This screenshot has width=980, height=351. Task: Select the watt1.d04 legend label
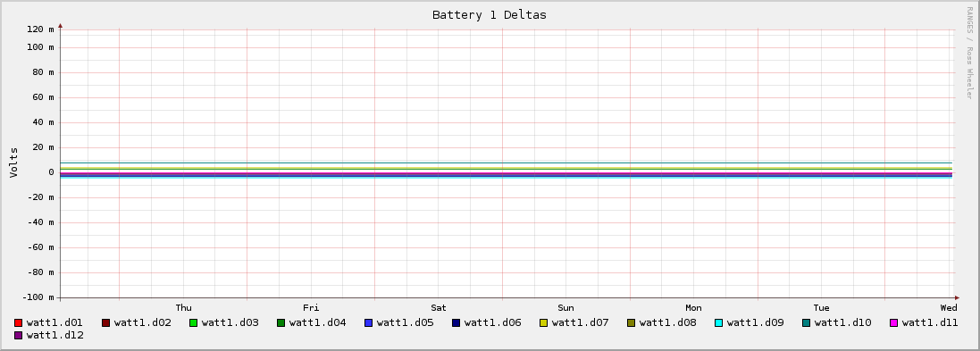click(317, 323)
